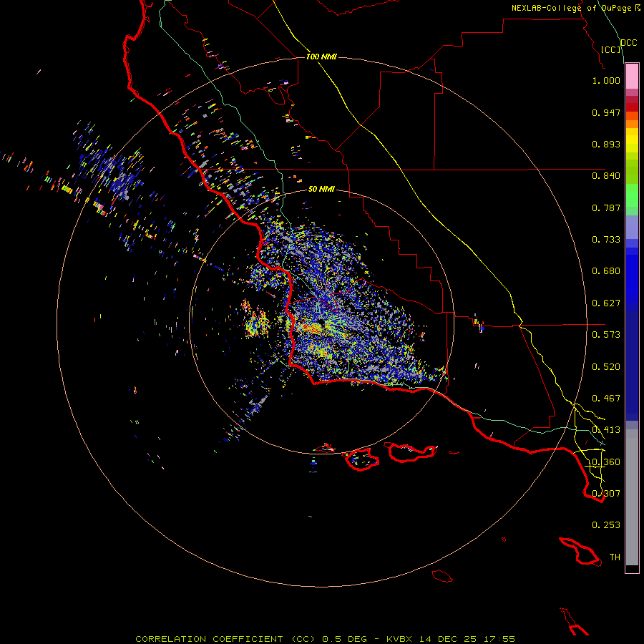
Task: Click the 1.000 legend value
Action: pyautogui.click(x=606, y=80)
